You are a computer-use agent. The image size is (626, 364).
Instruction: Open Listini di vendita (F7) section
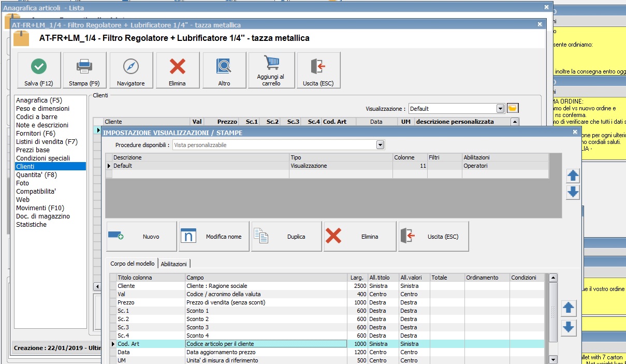pos(47,142)
